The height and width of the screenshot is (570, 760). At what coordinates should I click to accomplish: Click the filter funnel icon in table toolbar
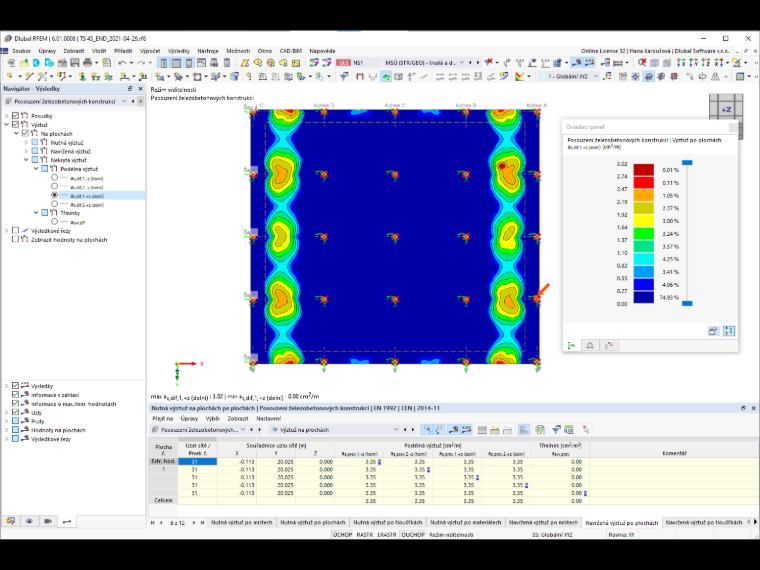tap(556, 430)
